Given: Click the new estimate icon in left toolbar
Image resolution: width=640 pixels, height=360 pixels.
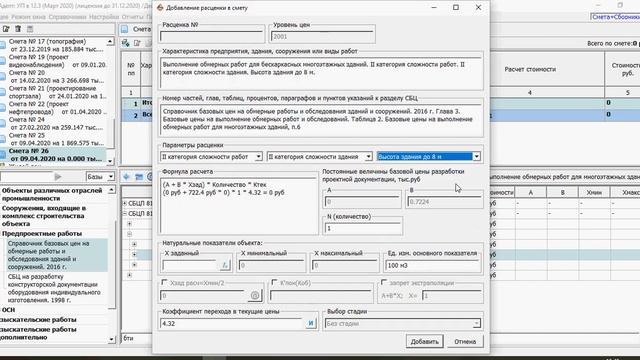Looking at the screenshot, I should click(6, 29).
